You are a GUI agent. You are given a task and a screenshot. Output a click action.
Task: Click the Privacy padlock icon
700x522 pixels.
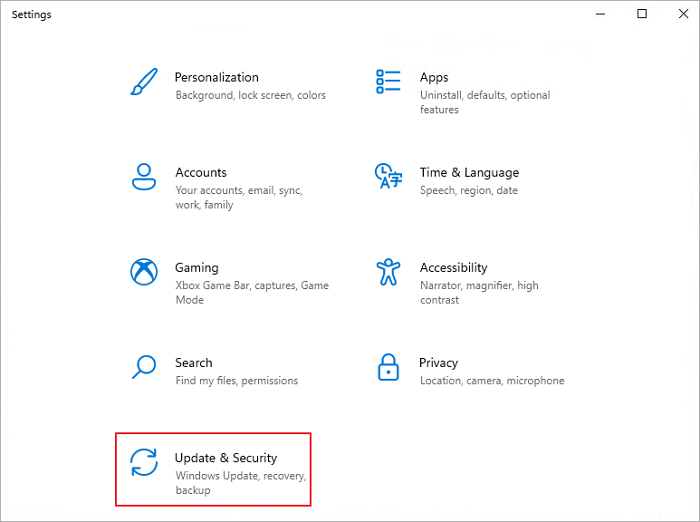[x=388, y=367]
